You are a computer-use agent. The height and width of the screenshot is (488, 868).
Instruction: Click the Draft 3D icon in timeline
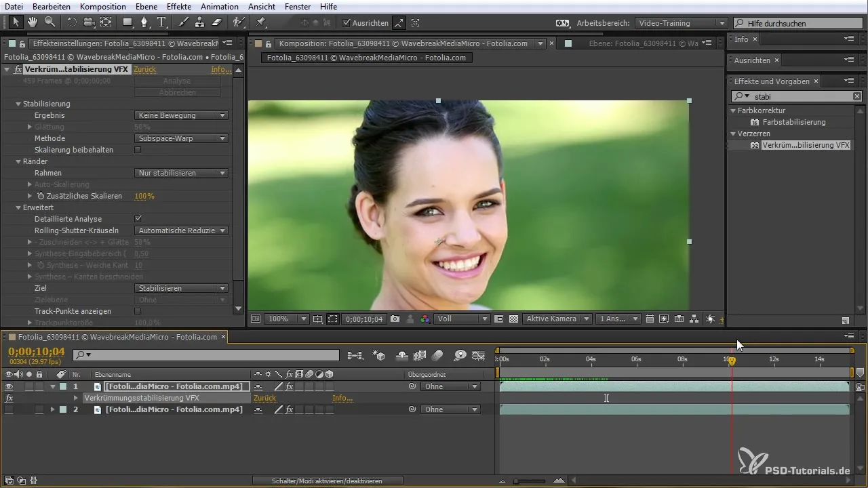379,355
